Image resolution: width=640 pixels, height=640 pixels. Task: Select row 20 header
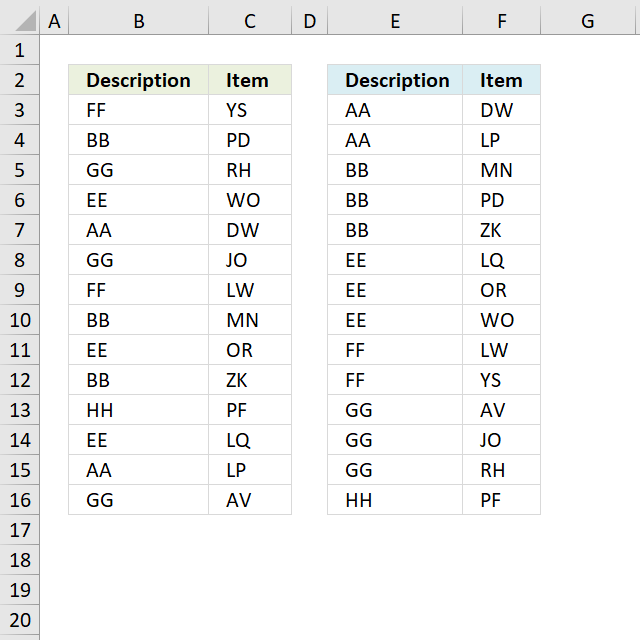point(20,620)
